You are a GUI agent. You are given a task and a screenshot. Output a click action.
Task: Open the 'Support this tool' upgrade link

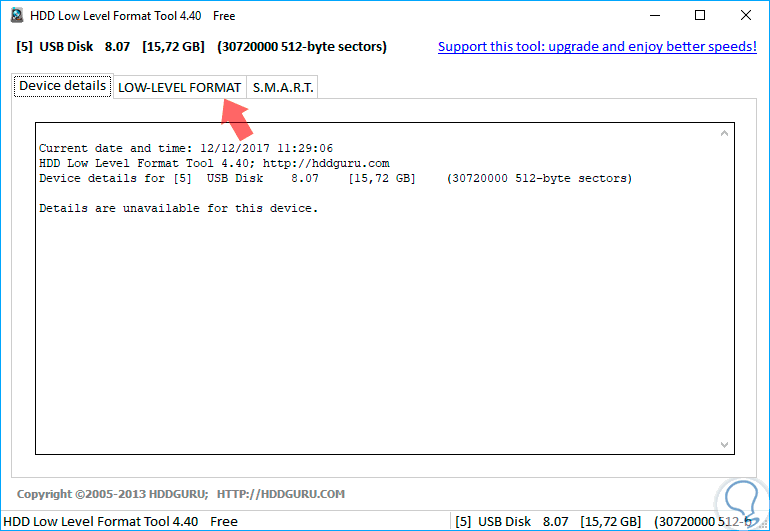pos(597,47)
